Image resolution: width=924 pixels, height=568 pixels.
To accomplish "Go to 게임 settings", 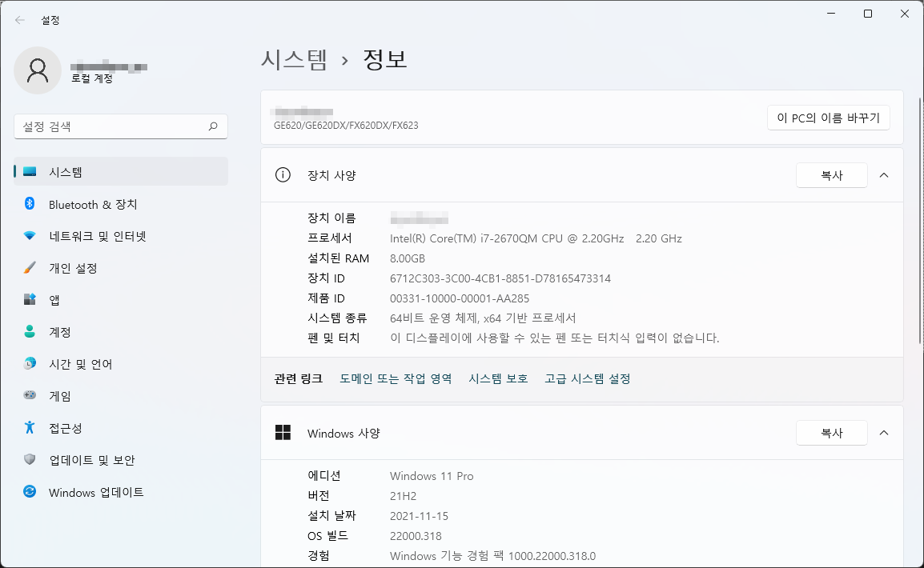I will [x=121, y=395].
